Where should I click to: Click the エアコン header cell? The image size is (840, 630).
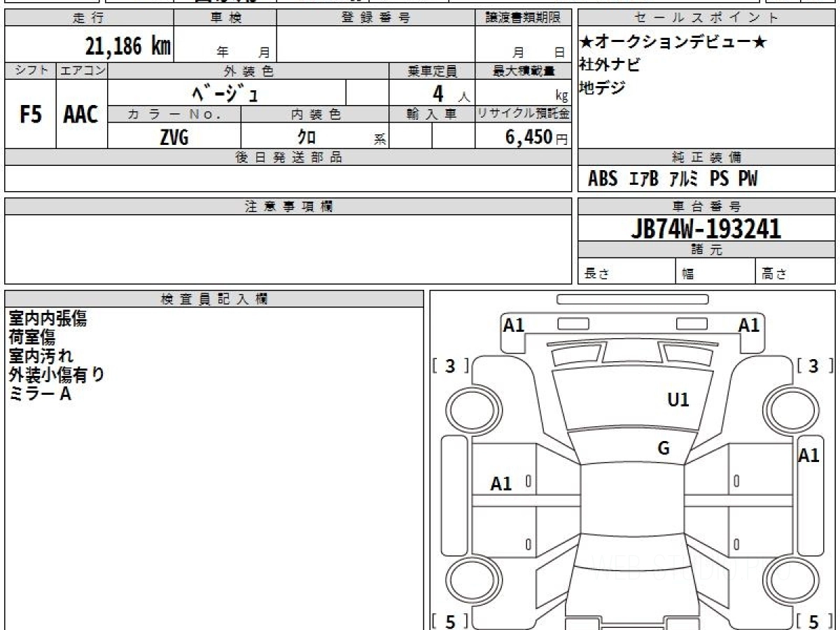tap(82, 71)
